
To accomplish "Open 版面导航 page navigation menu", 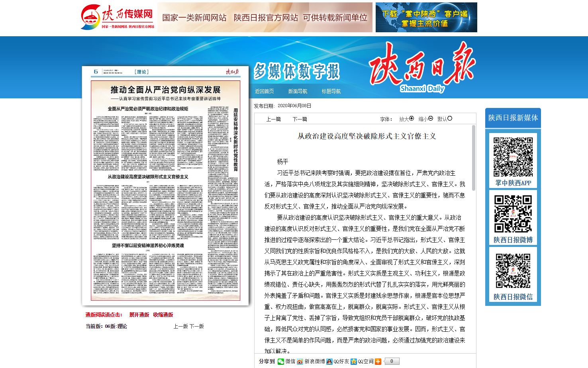I will point(298,91).
